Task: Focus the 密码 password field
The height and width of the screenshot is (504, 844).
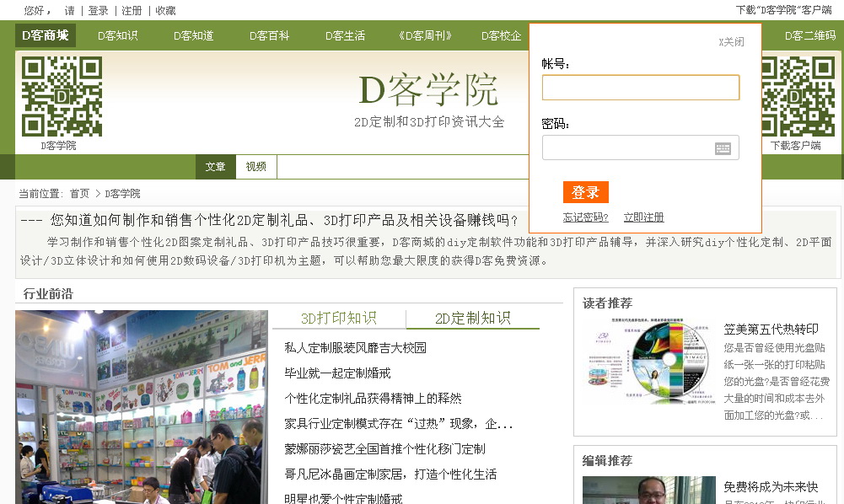Action: 627,148
